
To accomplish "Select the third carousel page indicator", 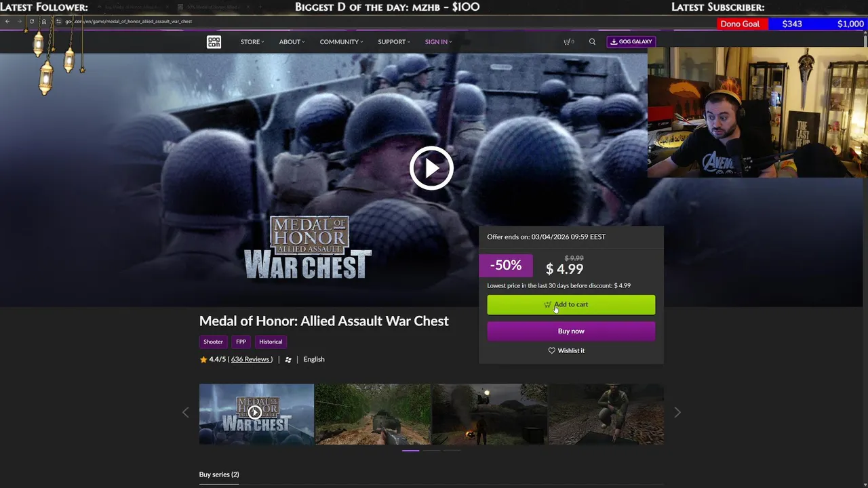I will click(452, 450).
